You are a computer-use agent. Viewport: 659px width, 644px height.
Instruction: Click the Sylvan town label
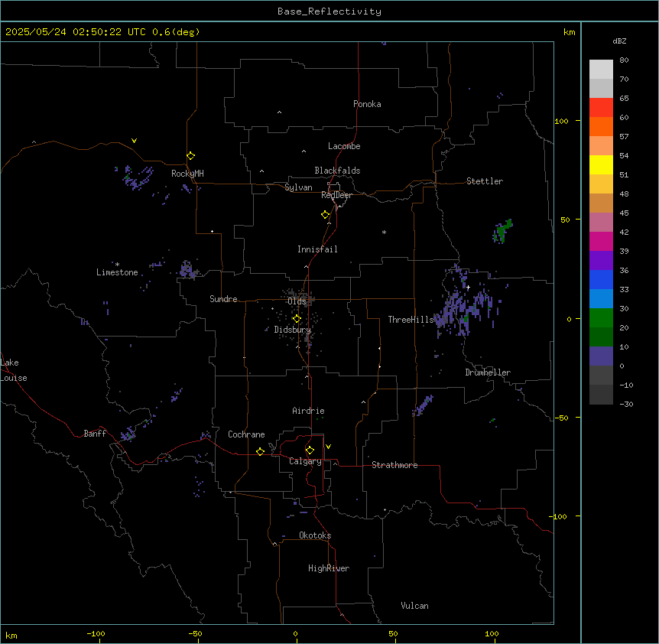[298, 187]
